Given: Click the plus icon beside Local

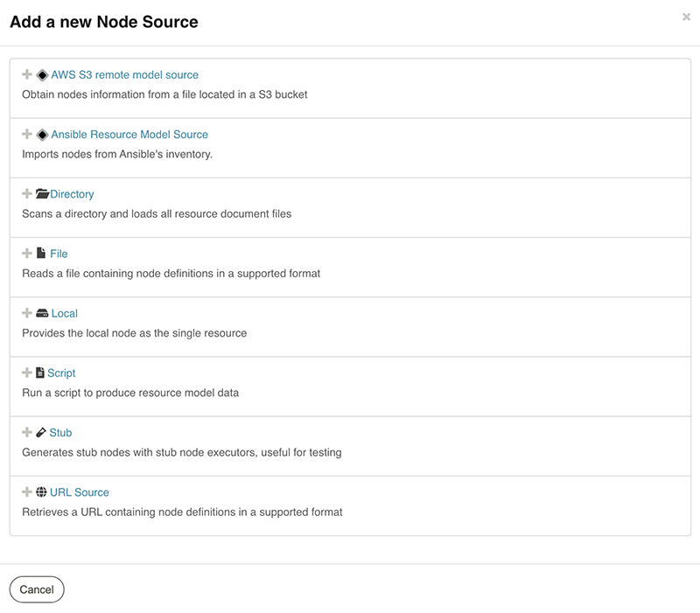Looking at the screenshot, I should 27,313.
